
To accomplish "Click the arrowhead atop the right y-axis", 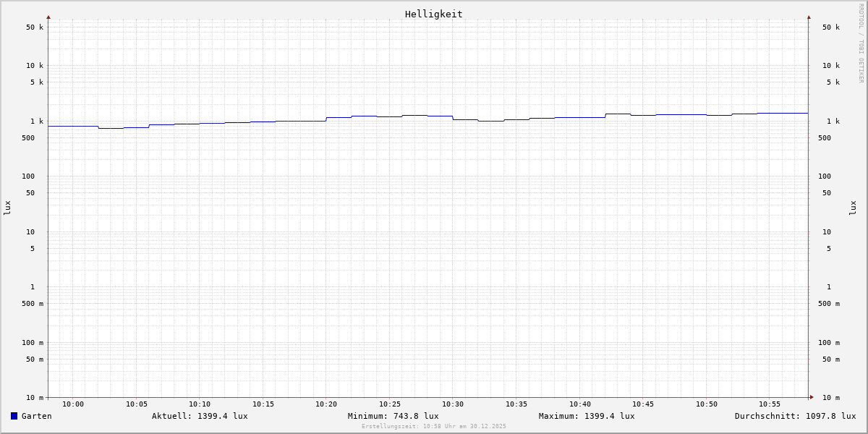I will pos(809,17).
